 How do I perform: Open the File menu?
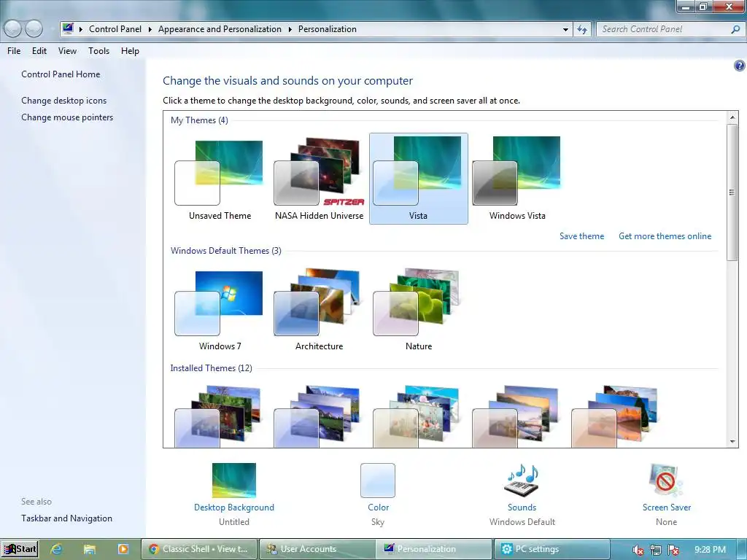[14, 51]
